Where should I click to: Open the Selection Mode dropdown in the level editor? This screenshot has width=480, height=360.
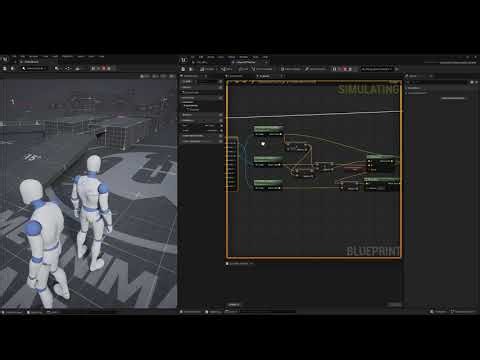(x=35, y=68)
